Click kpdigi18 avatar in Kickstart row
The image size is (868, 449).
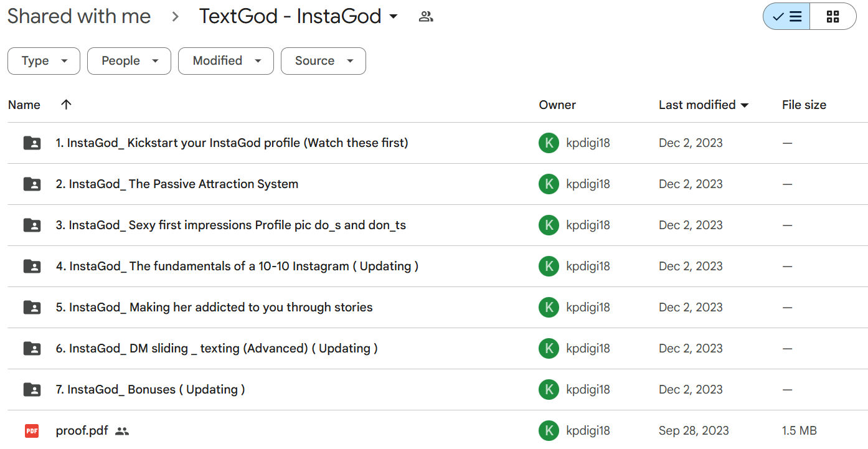point(549,143)
